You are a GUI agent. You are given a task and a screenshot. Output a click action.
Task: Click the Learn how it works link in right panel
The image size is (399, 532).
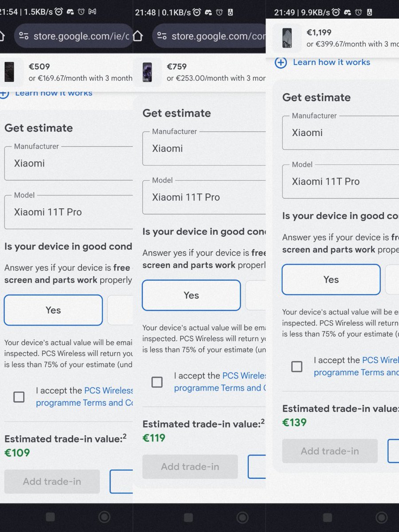click(332, 62)
